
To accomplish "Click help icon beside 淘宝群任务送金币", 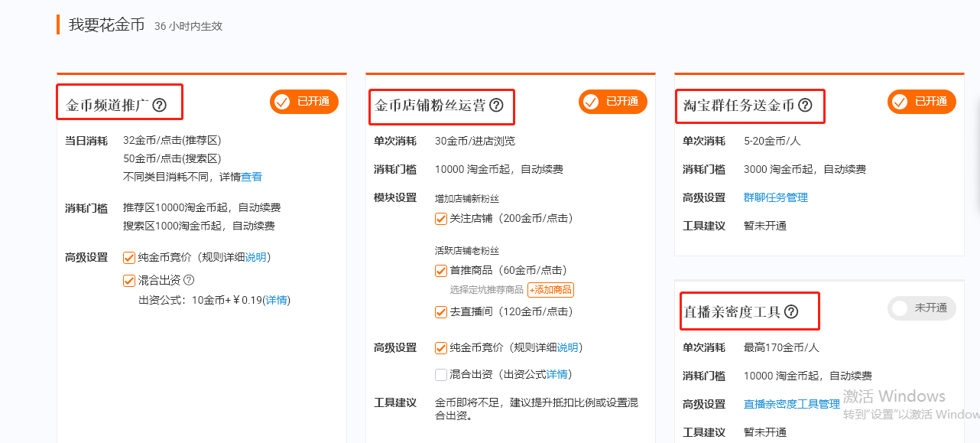I will [805, 106].
